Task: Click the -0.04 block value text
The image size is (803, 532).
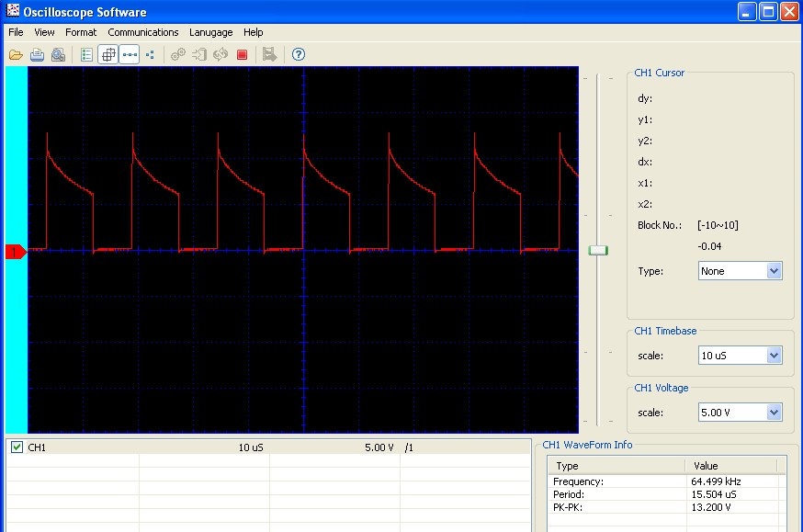Action: [709, 245]
